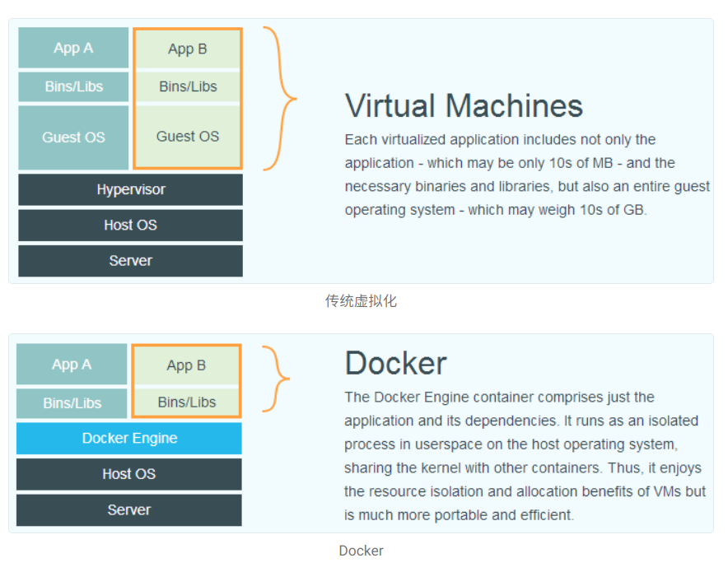Select the Server block in the Docker diagram
The width and height of the screenshot is (728, 572).
click(129, 510)
